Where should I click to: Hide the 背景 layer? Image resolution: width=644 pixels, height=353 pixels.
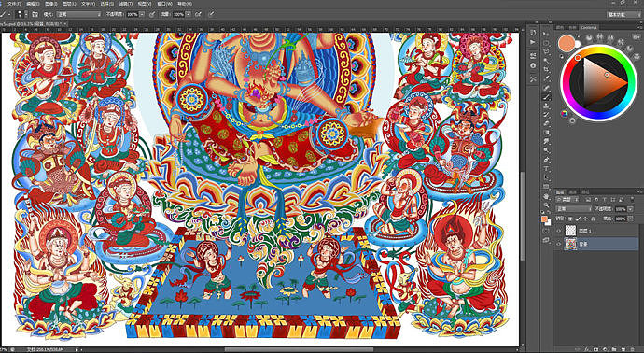pos(558,244)
